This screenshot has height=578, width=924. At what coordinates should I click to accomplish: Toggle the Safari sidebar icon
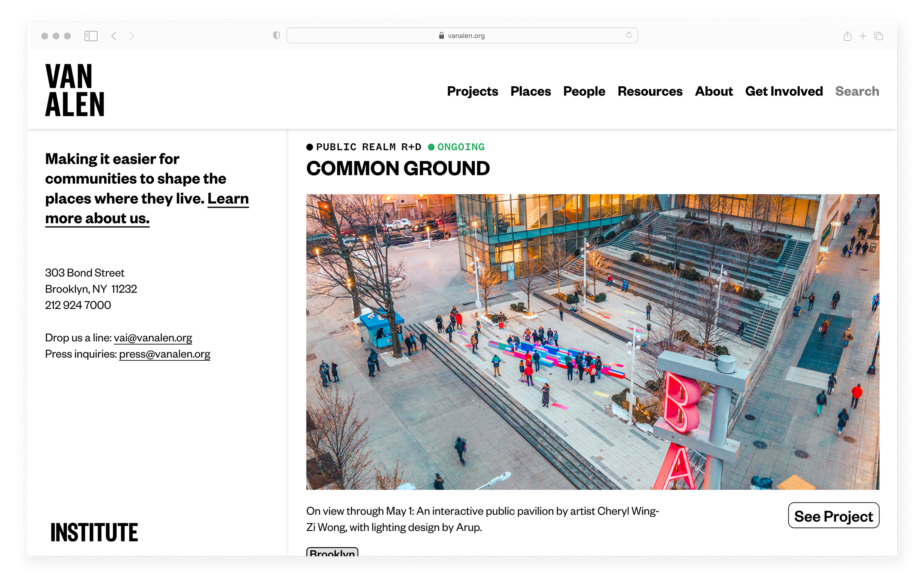[x=91, y=36]
